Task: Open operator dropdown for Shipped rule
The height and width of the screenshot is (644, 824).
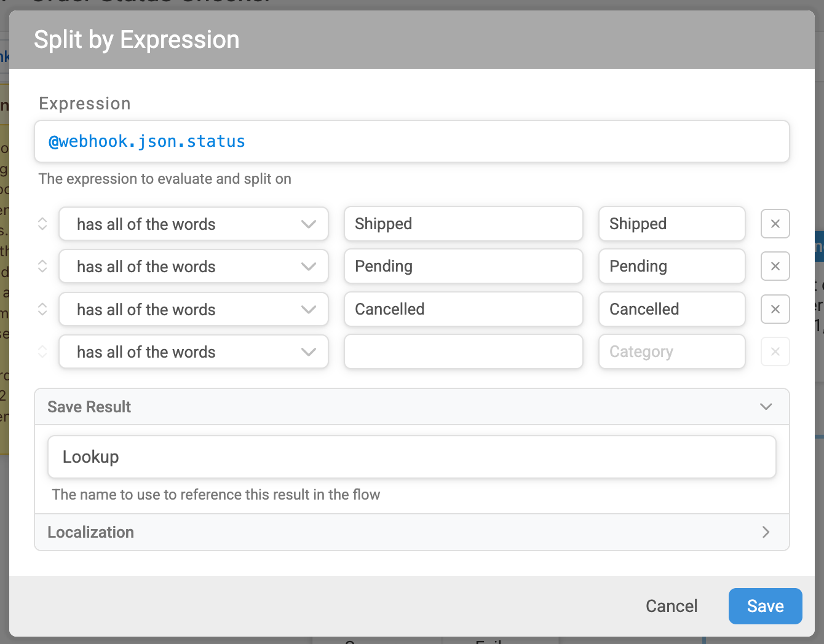Action: click(194, 224)
